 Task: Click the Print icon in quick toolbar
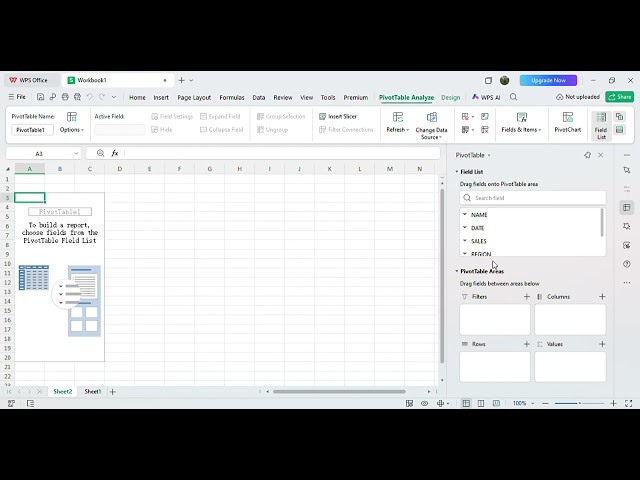[x=65, y=97]
